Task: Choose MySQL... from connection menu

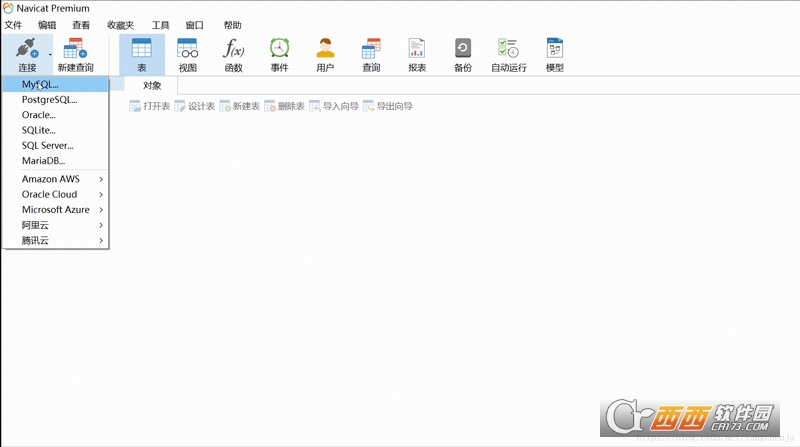Action: (x=55, y=85)
